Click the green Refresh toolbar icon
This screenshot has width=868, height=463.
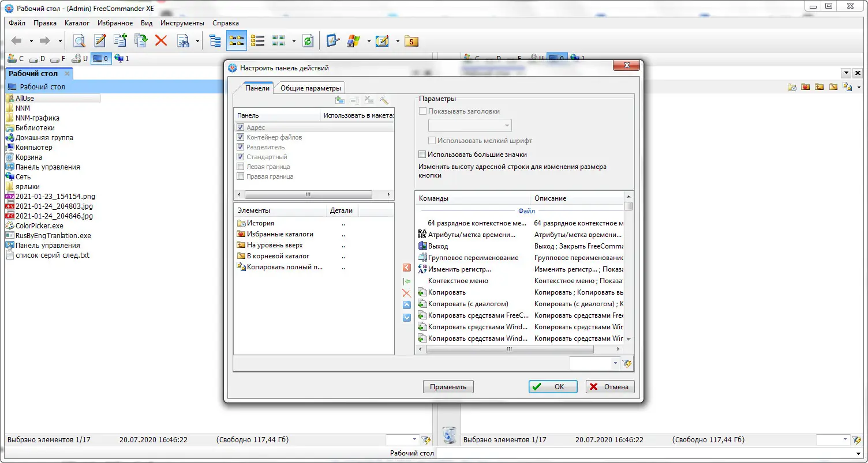[308, 41]
